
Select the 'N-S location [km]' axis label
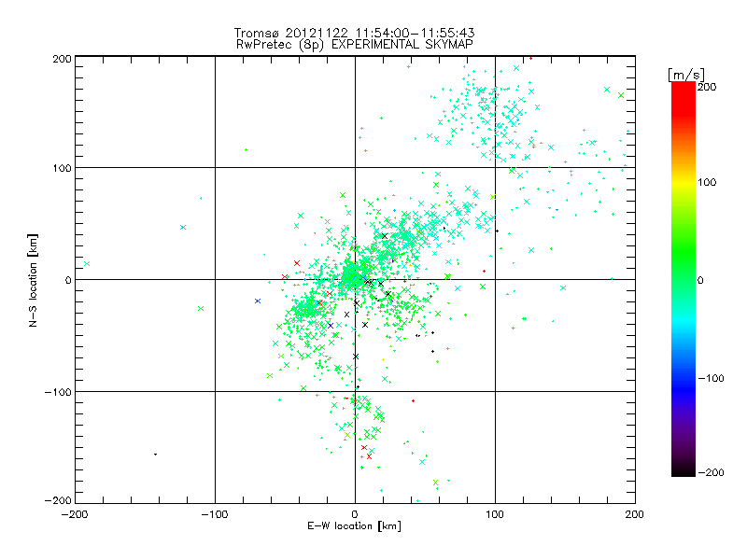coord(33,280)
